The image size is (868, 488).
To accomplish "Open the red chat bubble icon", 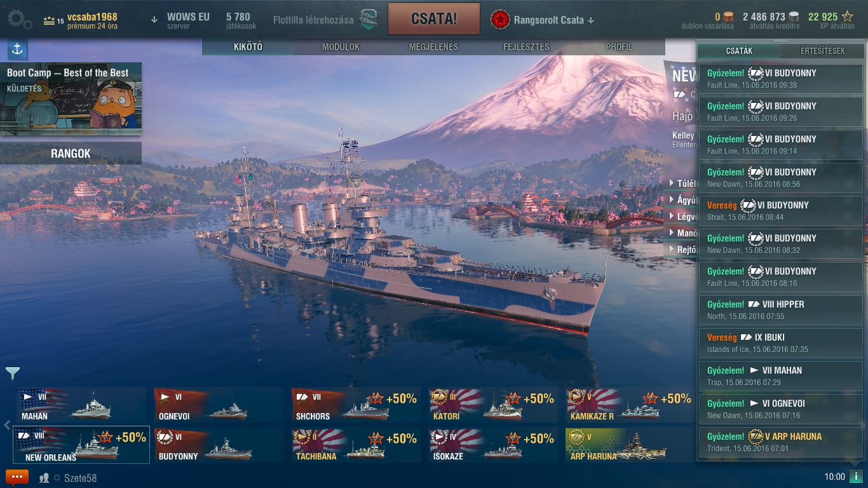I will (x=17, y=477).
